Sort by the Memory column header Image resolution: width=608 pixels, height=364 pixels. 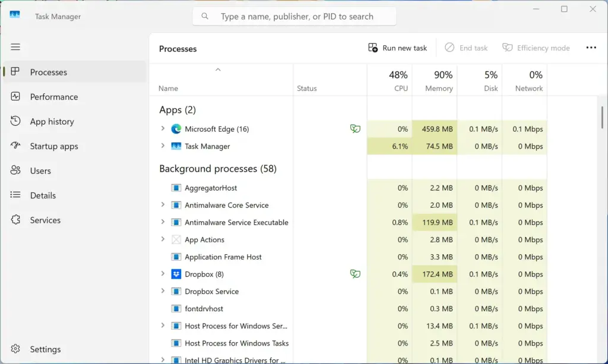click(435, 80)
